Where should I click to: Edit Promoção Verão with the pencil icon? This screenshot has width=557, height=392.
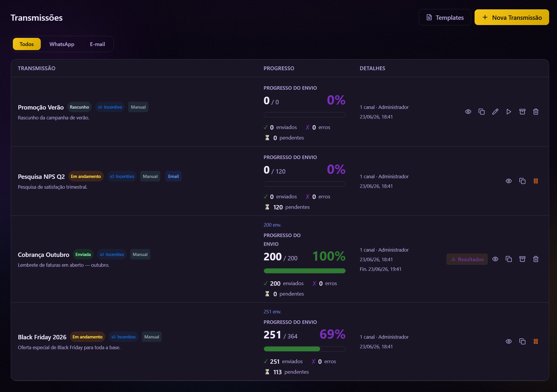[x=495, y=112]
